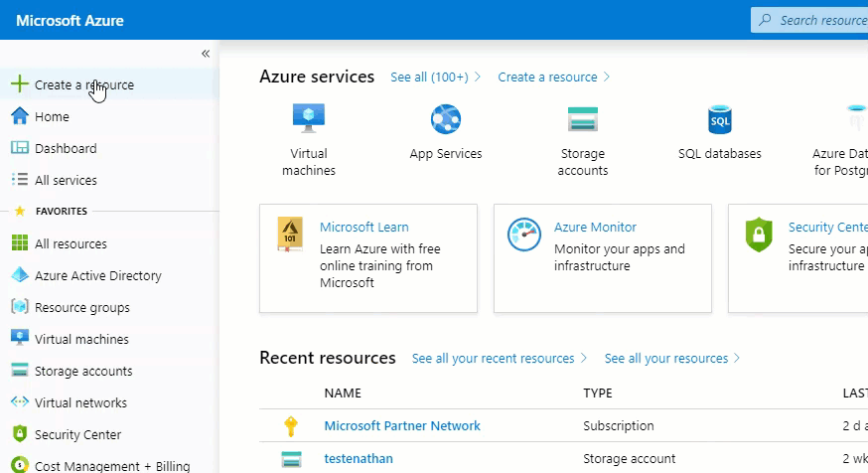Open Azure Database for PostgreSQL tile icon
Screen dimensions: 868x473
click(x=856, y=118)
